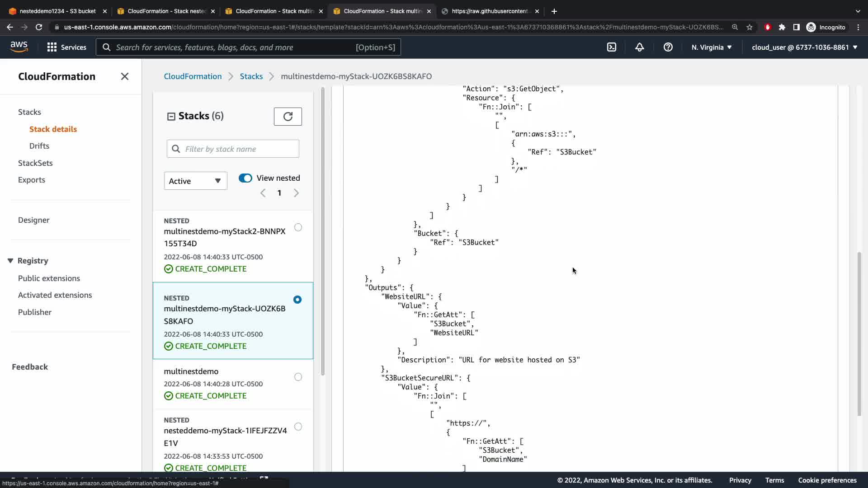Viewport: 868px width, 488px height.
Task: Open Cookie preferences in the footer
Action: tap(827, 480)
